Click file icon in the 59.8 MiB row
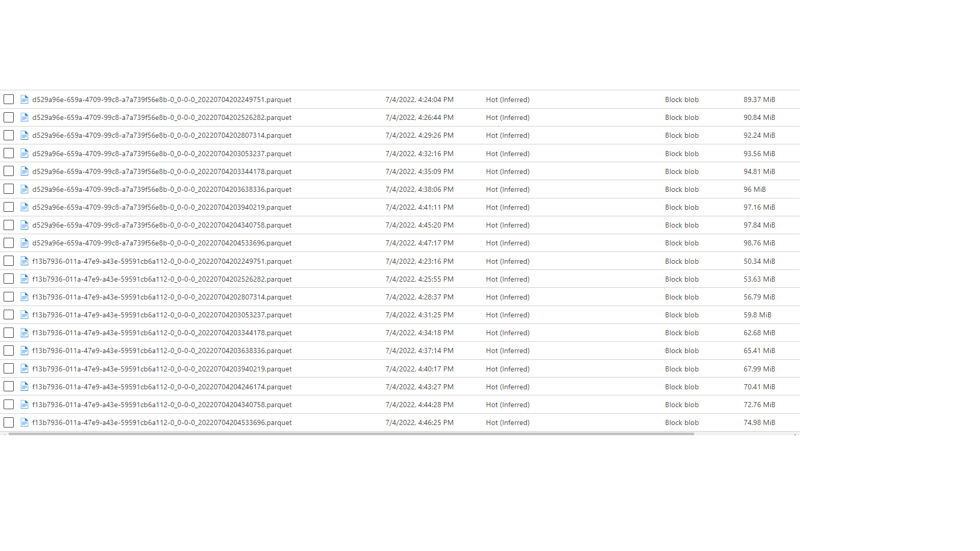 tap(24, 315)
